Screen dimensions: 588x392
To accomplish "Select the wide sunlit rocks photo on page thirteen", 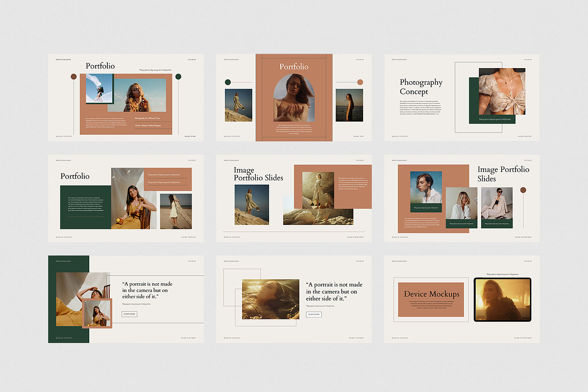I will point(318,217).
